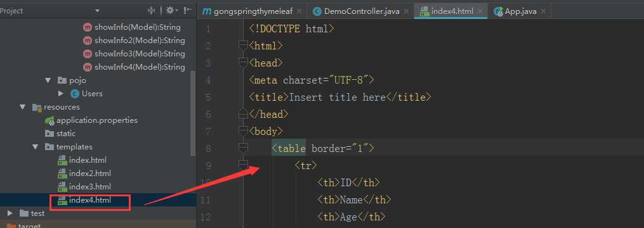Close the index4.html tab
This screenshot has width=644, height=228.
[x=480, y=11]
